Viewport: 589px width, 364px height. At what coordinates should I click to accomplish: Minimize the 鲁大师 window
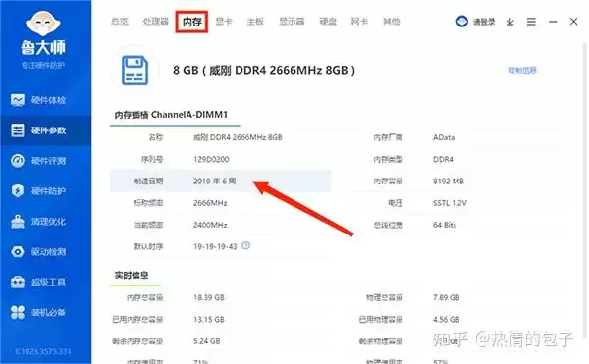click(553, 22)
